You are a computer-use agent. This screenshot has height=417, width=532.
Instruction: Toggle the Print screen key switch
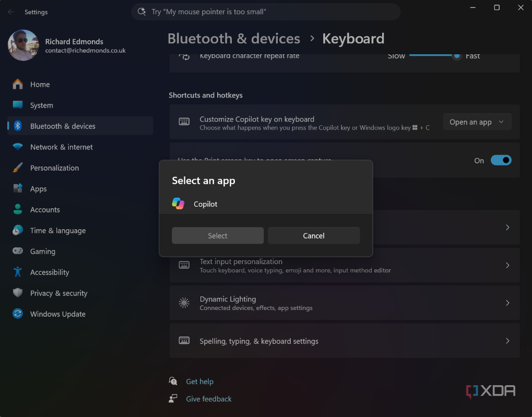pos(501,160)
